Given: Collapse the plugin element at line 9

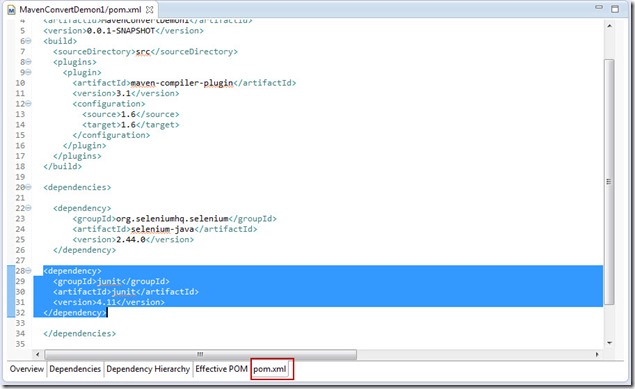Looking at the screenshot, I should click(x=28, y=72).
